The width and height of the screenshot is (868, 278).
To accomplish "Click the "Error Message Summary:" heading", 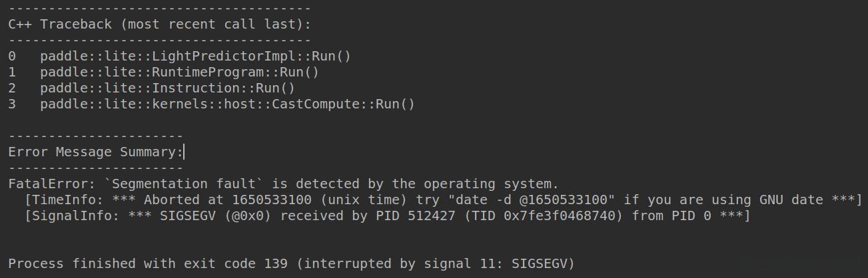I will coord(95,152).
